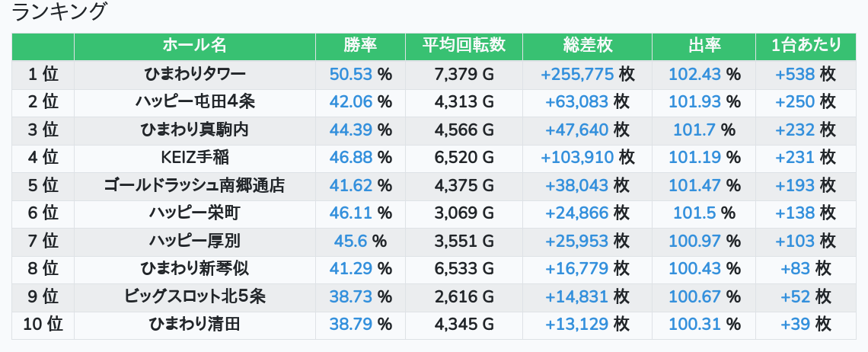The height and width of the screenshot is (352, 868).
Task: Click the KEIZ手稲 hall name
Action: (x=195, y=158)
